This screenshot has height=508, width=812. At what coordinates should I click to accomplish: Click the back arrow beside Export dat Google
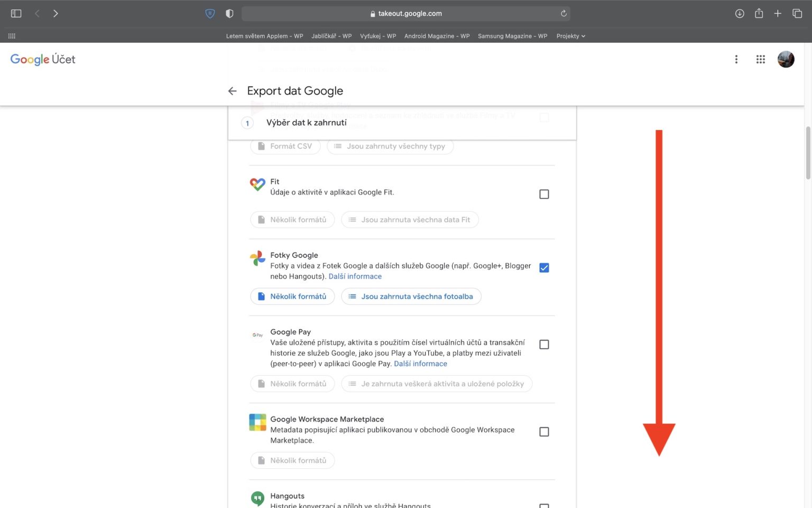[x=232, y=90]
